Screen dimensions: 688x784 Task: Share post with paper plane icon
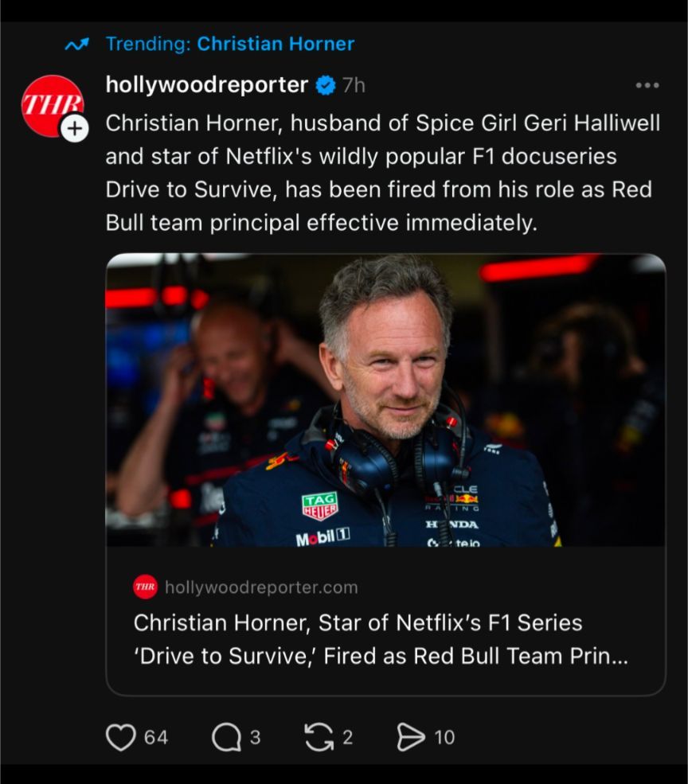point(411,738)
